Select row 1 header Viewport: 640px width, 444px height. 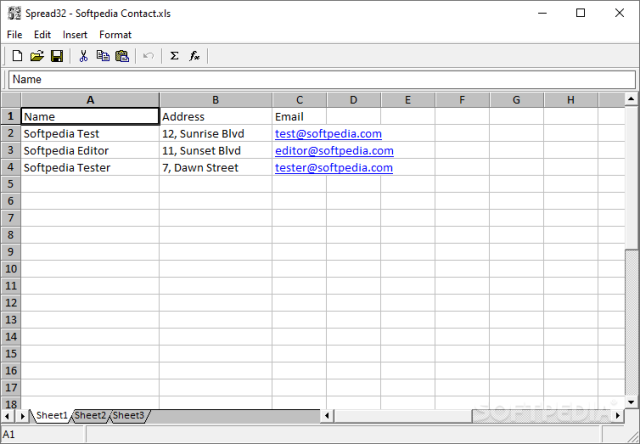click(x=11, y=116)
